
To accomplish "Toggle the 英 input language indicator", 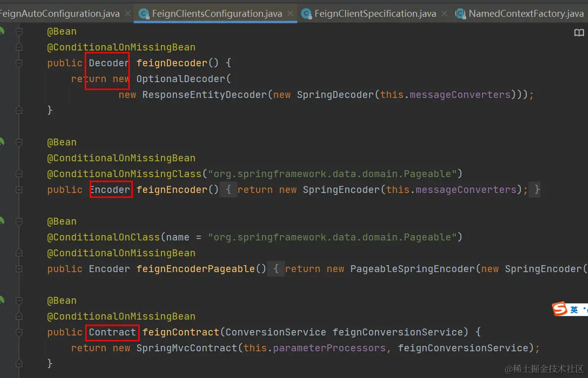I will pos(574,310).
